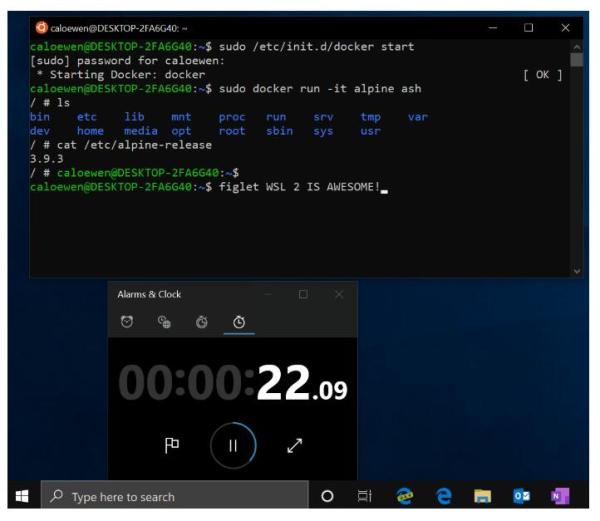This screenshot has height=521, width=600.
Task: Click the 'usr' directory in terminal listing
Action: (370, 131)
